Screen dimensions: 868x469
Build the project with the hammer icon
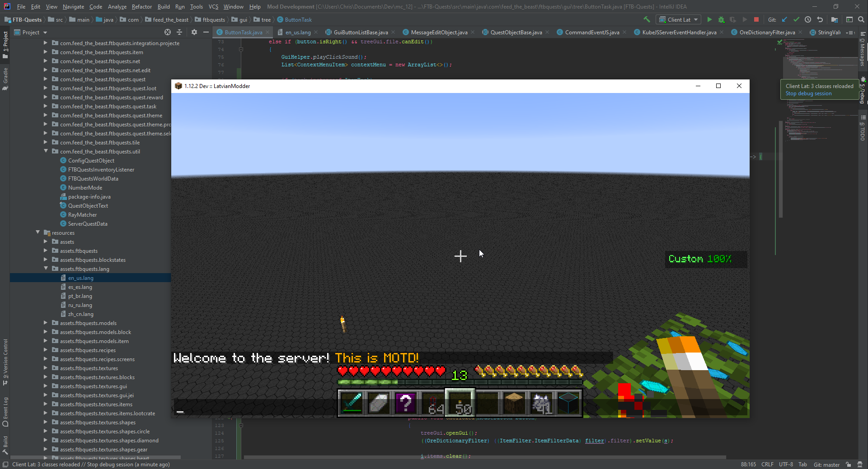(647, 19)
